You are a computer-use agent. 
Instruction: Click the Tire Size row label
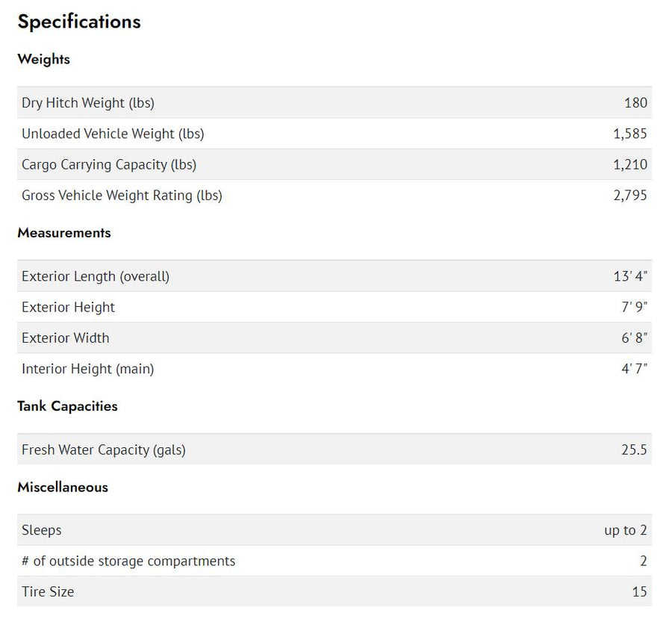[x=48, y=591]
